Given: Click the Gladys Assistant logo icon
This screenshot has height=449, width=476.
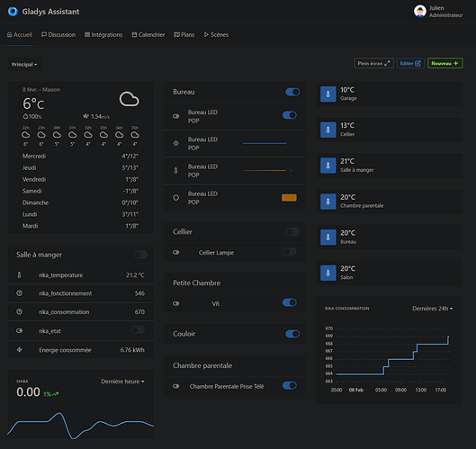Looking at the screenshot, I should [13, 12].
